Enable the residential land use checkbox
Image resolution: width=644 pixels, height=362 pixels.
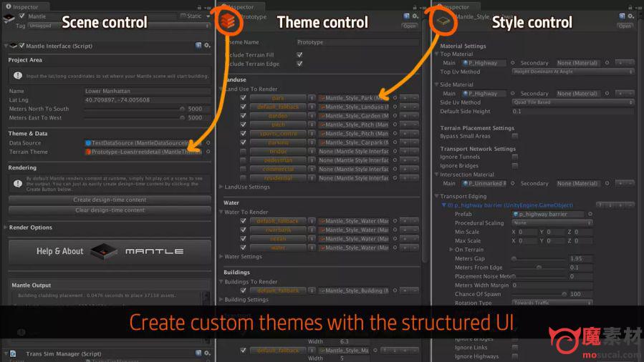(x=243, y=178)
